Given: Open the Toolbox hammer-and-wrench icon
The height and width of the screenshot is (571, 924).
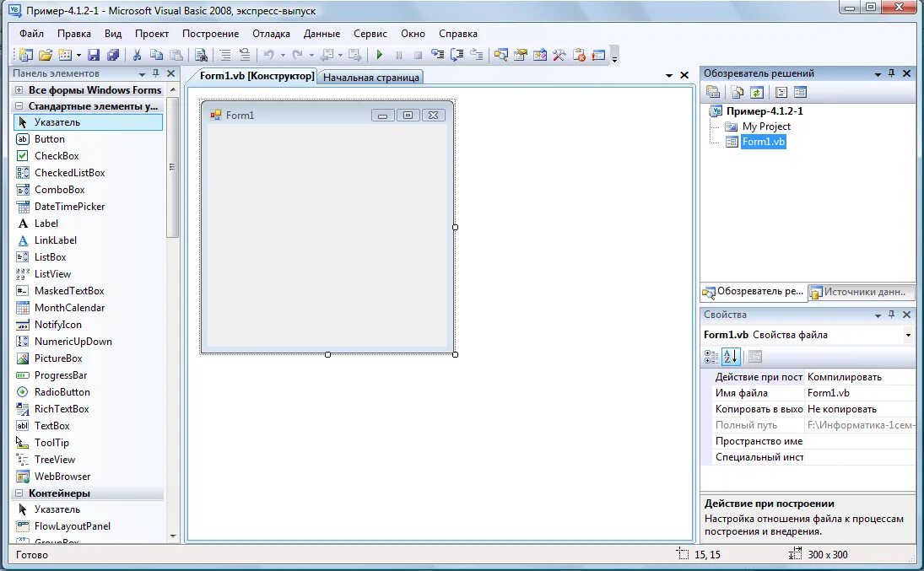Looking at the screenshot, I should point(559,55).
